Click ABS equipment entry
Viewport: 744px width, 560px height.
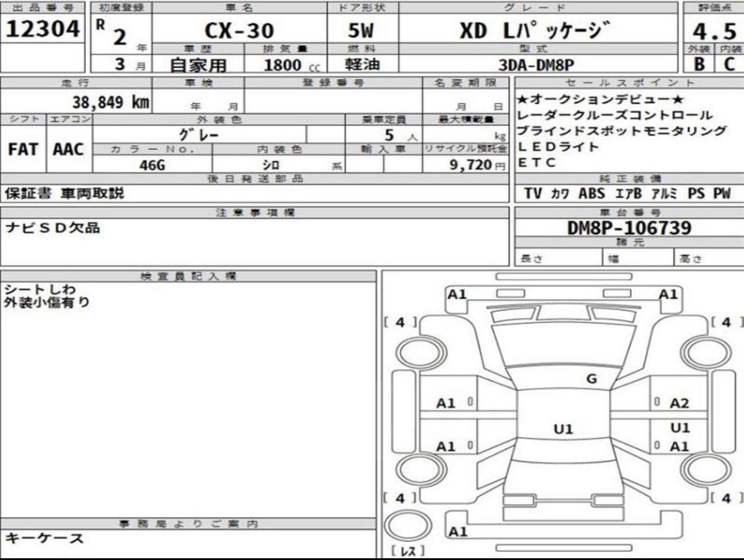(591, 193)
